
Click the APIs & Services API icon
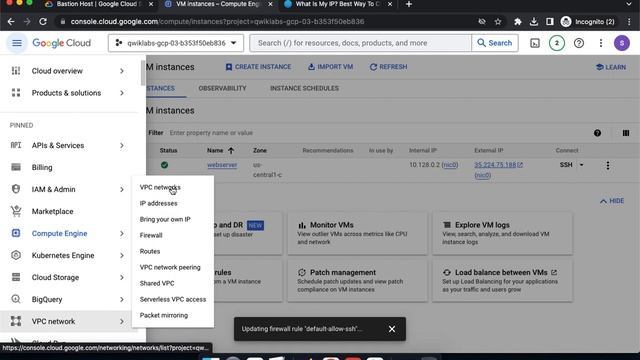(16, 145)
